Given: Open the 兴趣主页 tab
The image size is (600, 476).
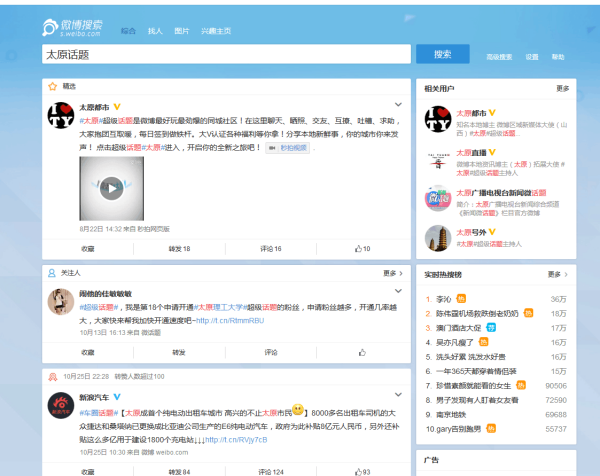Looking at the screenshot, I should point(216,31).
